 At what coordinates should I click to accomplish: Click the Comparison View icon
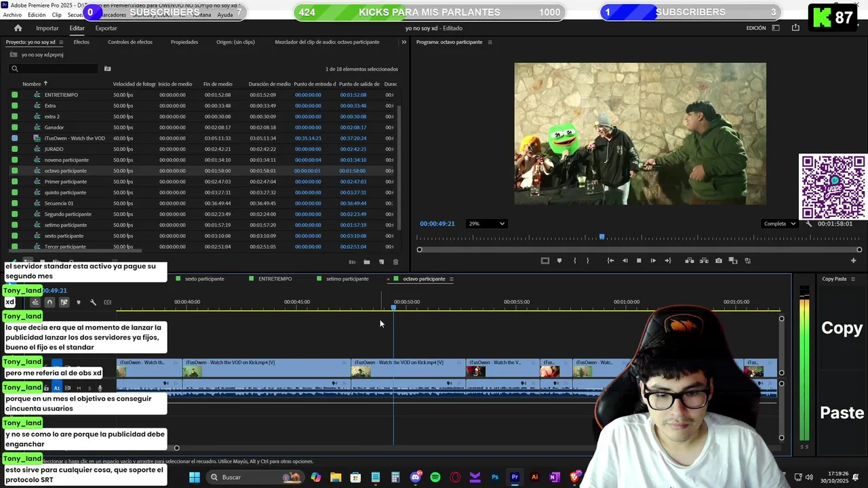733,260
